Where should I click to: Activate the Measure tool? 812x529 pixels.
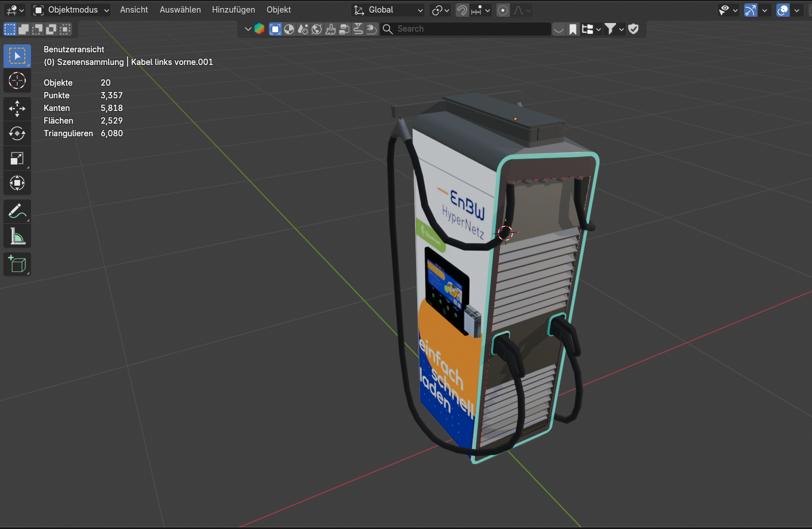point(17,236)
